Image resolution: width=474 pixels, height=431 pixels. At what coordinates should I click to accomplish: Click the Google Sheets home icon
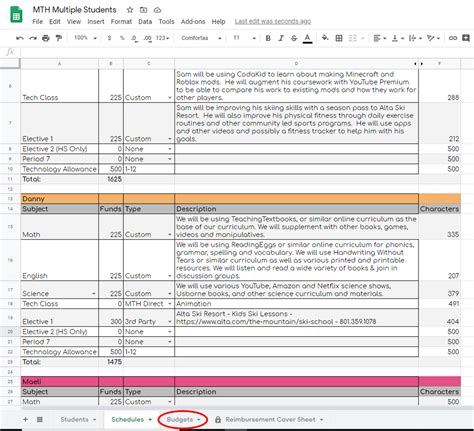(16, 15)
